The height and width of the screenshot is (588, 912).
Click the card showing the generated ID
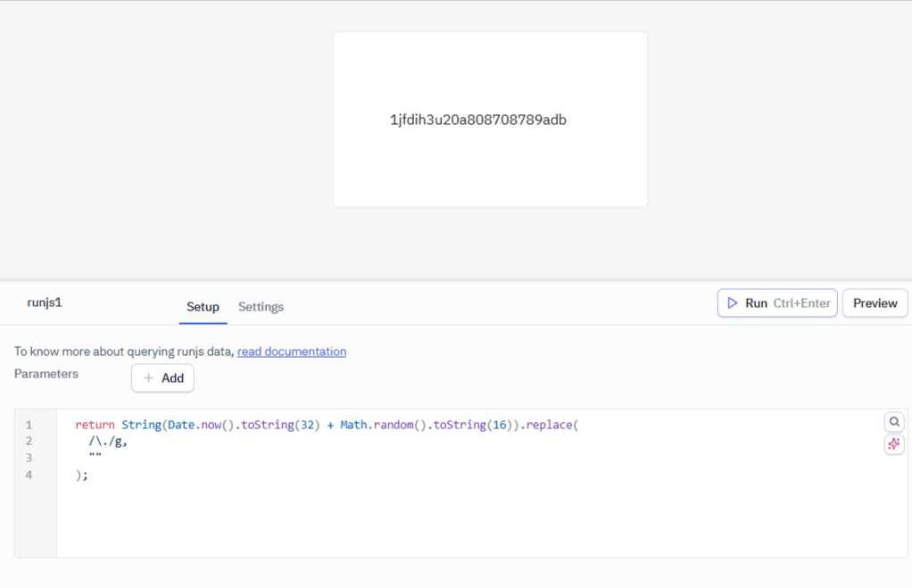click(490, 119)
